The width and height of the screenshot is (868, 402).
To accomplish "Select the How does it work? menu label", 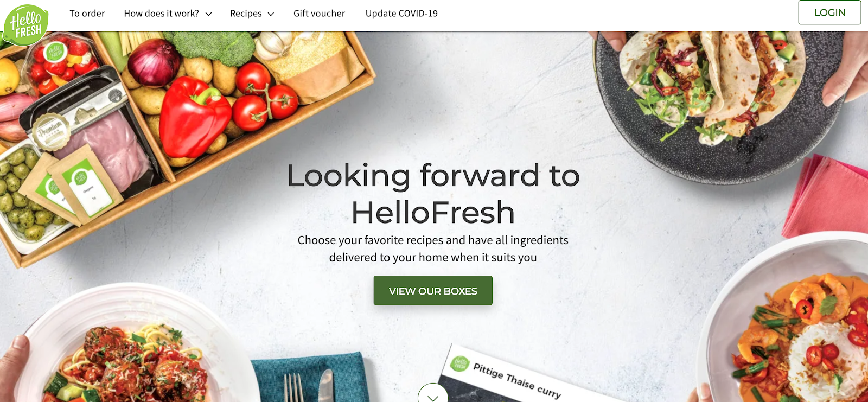I will coord(162,14).
